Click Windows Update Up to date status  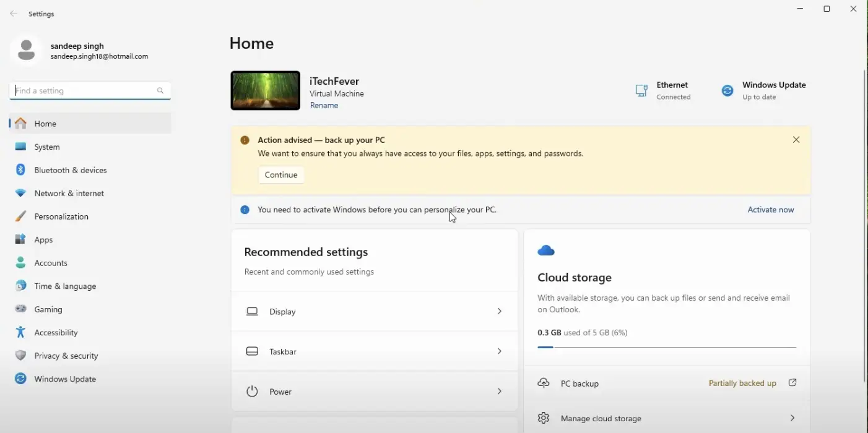point(763,90)
